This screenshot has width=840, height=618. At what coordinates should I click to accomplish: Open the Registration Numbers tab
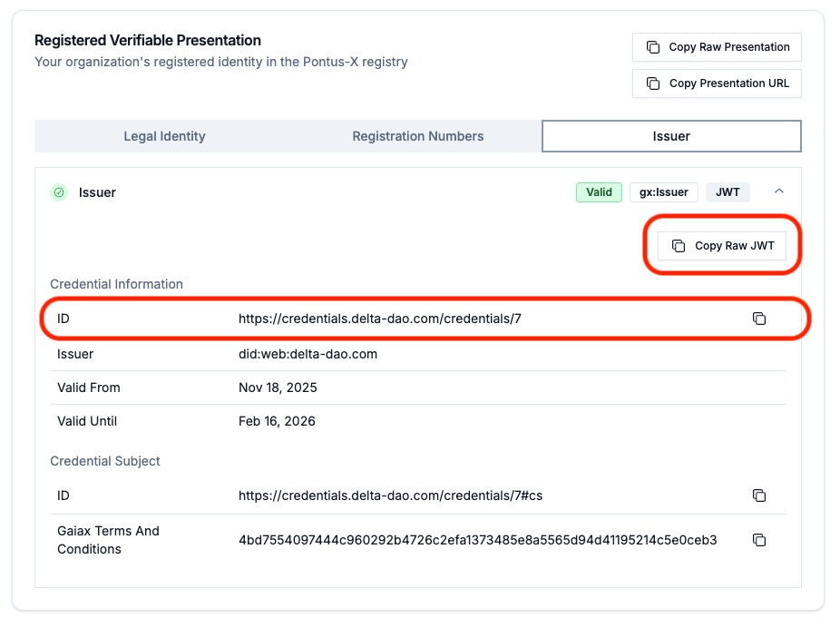tap(417, 136)
